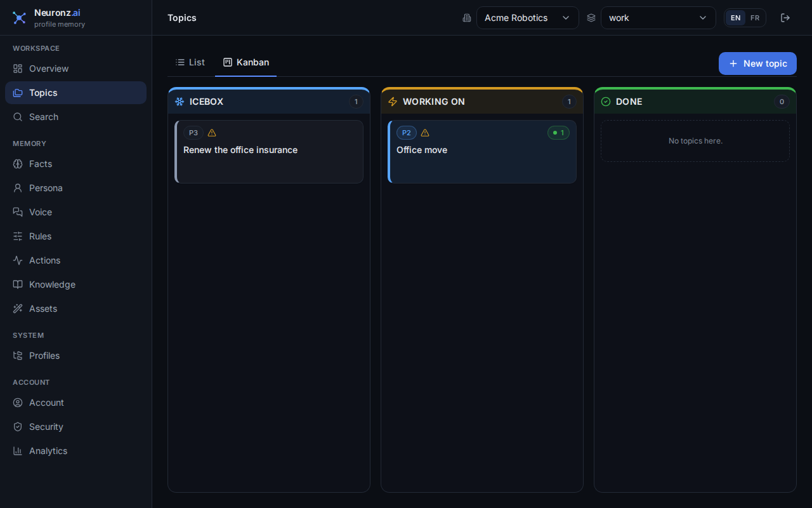812x508 pixels.
Task: Click warning icon on the Office move card
Action: coord(425,133)
